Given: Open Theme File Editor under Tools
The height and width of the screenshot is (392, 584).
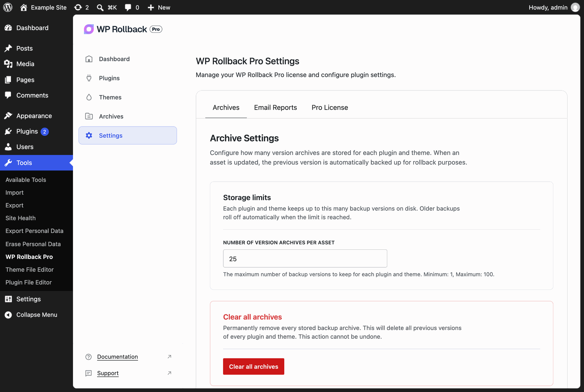Looking at the screenshot, I should click(x=30, y=269).
